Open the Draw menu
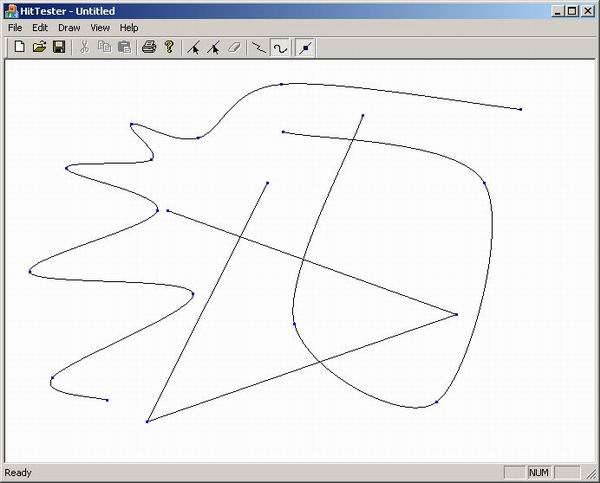600x483 pixels. click(x=69, y=28)
